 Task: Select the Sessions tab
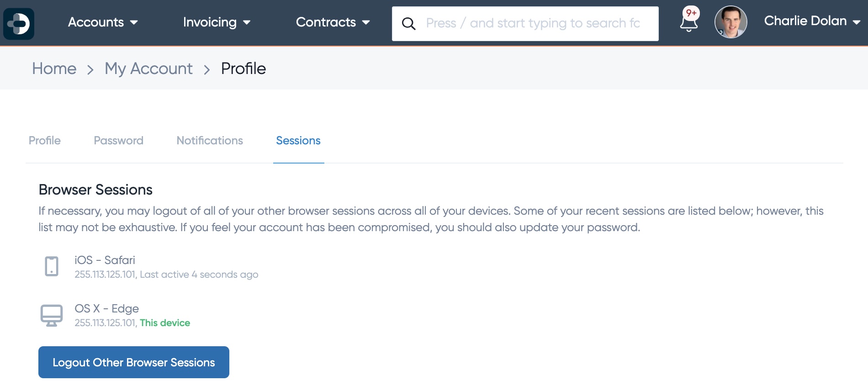(x=298, y=141)
